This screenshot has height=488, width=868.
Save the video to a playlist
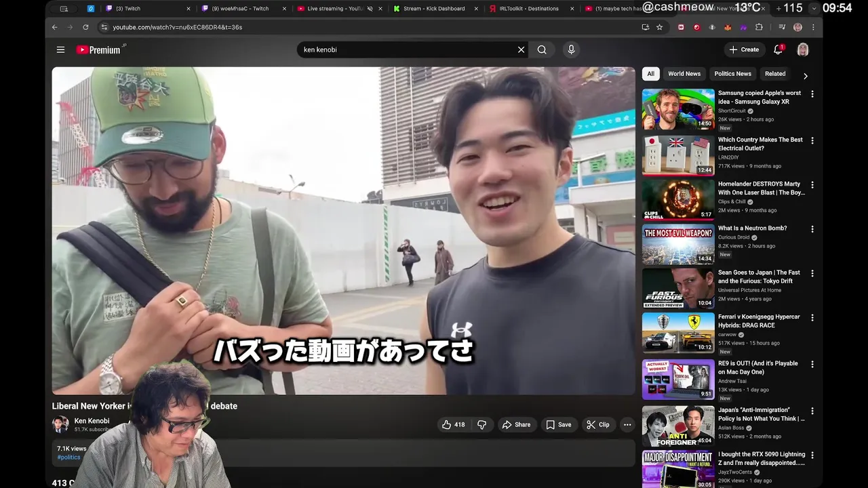(559, 425)
